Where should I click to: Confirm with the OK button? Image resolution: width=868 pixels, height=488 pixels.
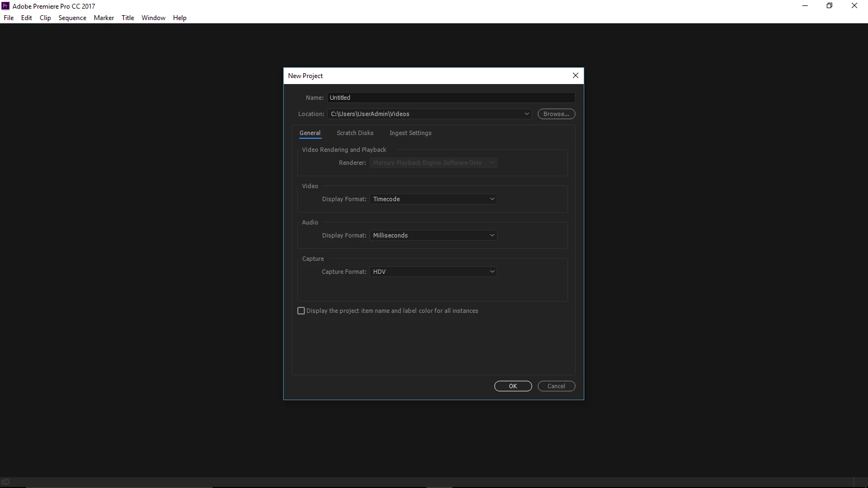point(513,386)
